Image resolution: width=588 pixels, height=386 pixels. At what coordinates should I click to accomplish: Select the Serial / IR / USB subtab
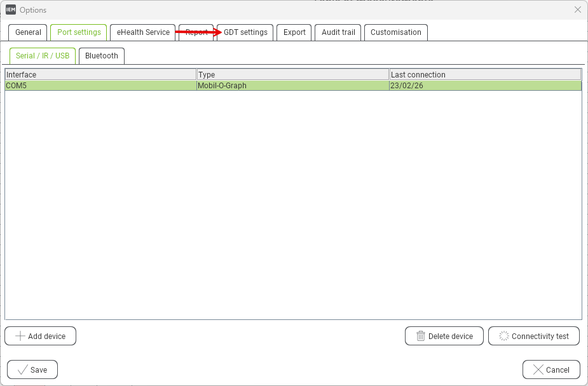[x=43, y=56]
